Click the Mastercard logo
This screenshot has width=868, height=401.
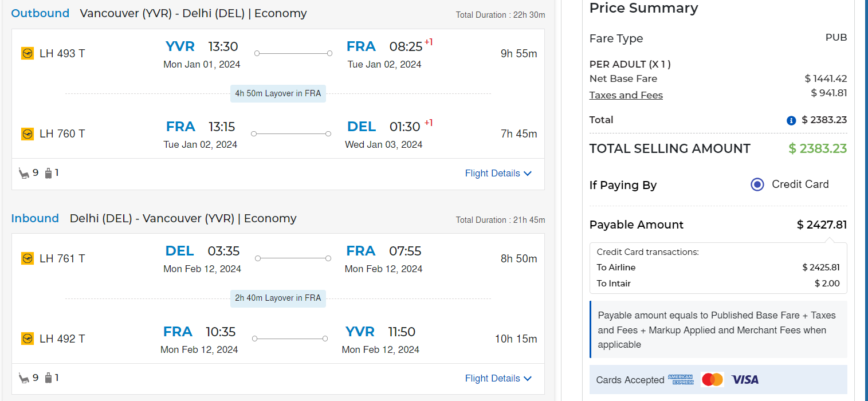click(x=712, y=379)
